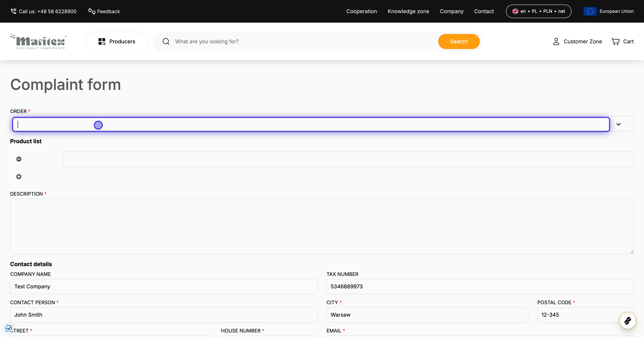Open language and currency selector

tap(538, 11)
